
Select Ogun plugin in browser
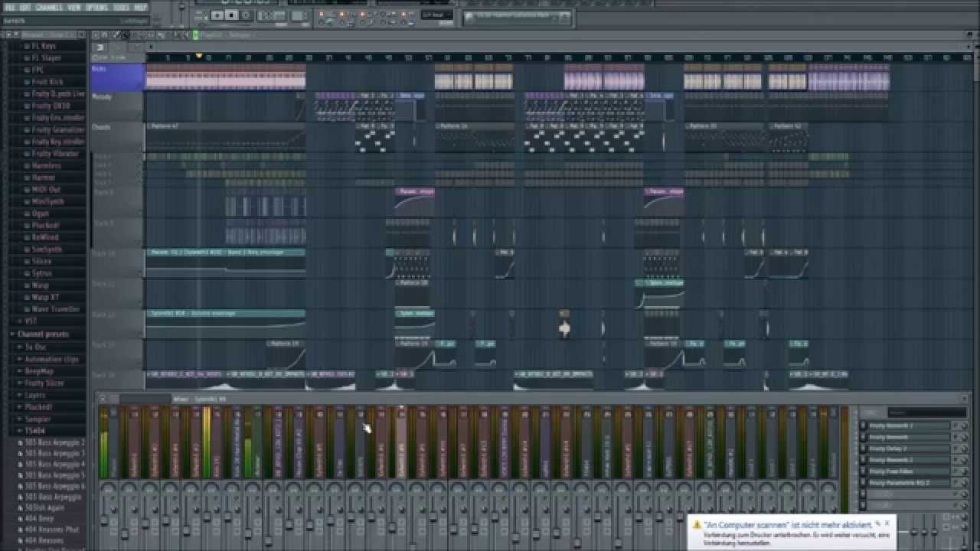coord(40,214)
